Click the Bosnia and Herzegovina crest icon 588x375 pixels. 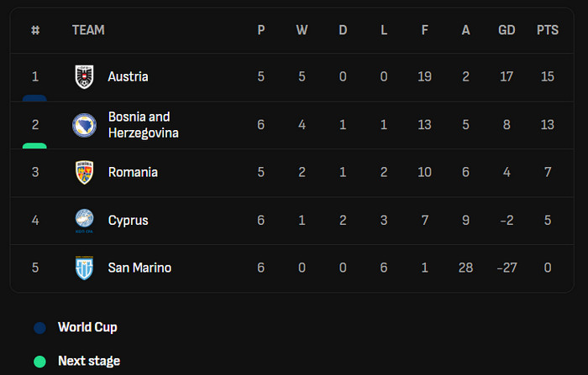pyautogui.click(x=84, y=125)
